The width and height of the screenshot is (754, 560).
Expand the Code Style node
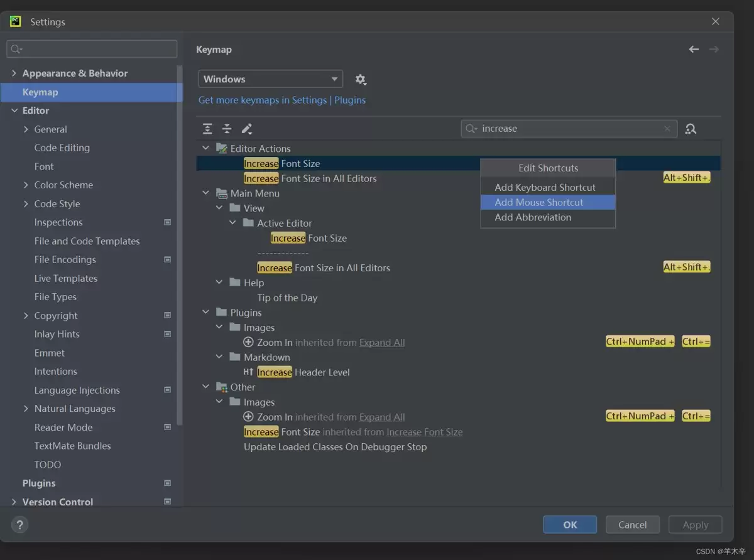coord(26,203)
